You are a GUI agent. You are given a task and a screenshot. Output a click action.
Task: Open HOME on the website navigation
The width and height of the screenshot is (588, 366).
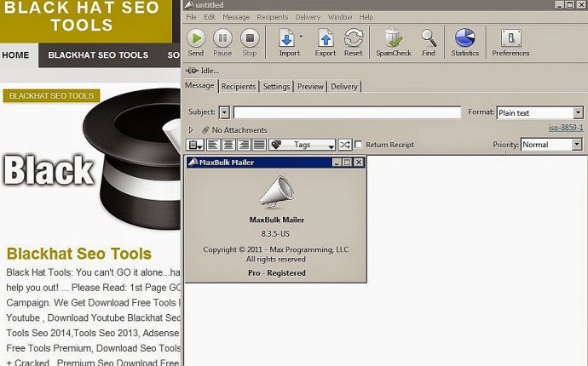15,55
